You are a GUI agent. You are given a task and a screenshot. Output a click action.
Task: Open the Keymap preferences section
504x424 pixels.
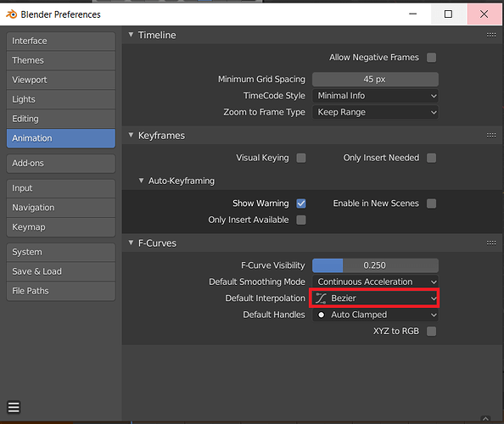(61, 227)
